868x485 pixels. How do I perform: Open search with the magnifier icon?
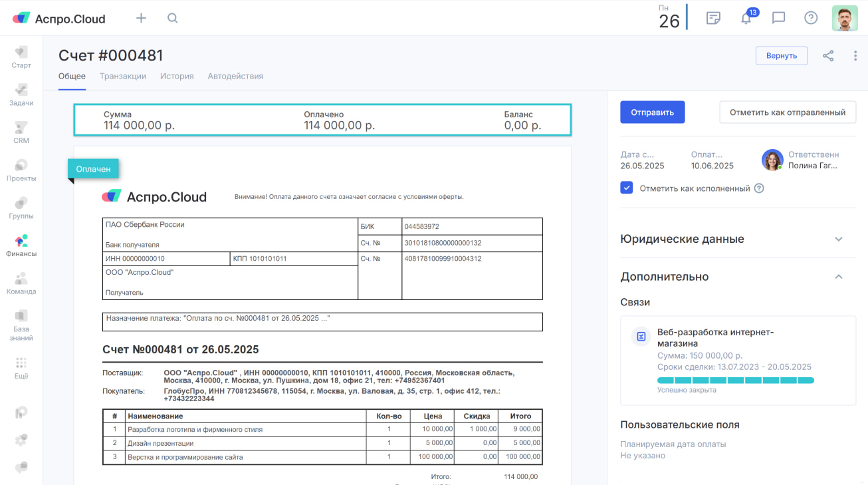(172, 19)
